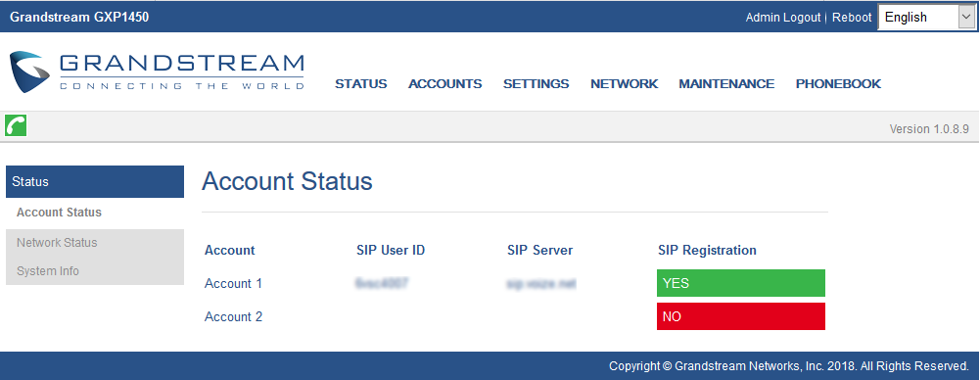Click the red NO registration status
980x380 pixels.
[740, 316]
